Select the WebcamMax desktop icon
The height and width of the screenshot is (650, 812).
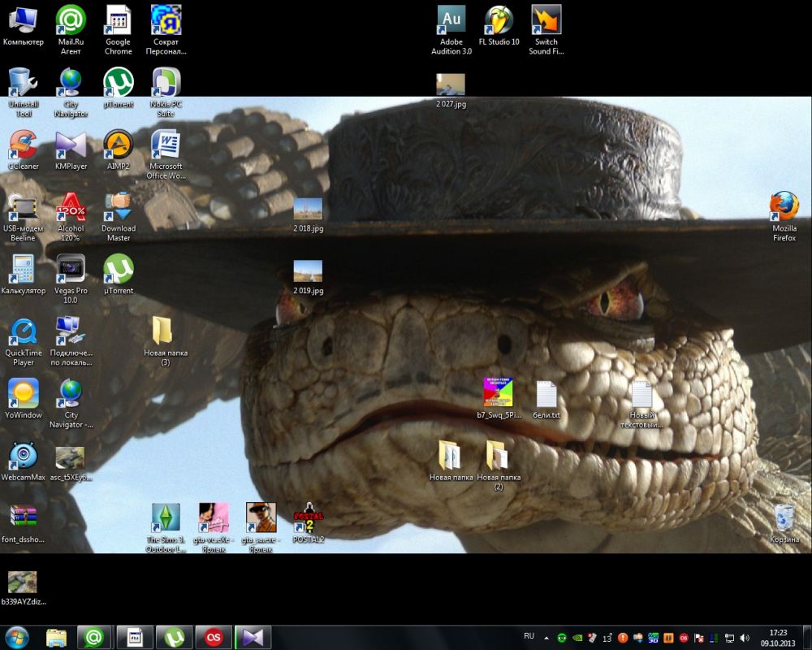click(x=24, y=461)
